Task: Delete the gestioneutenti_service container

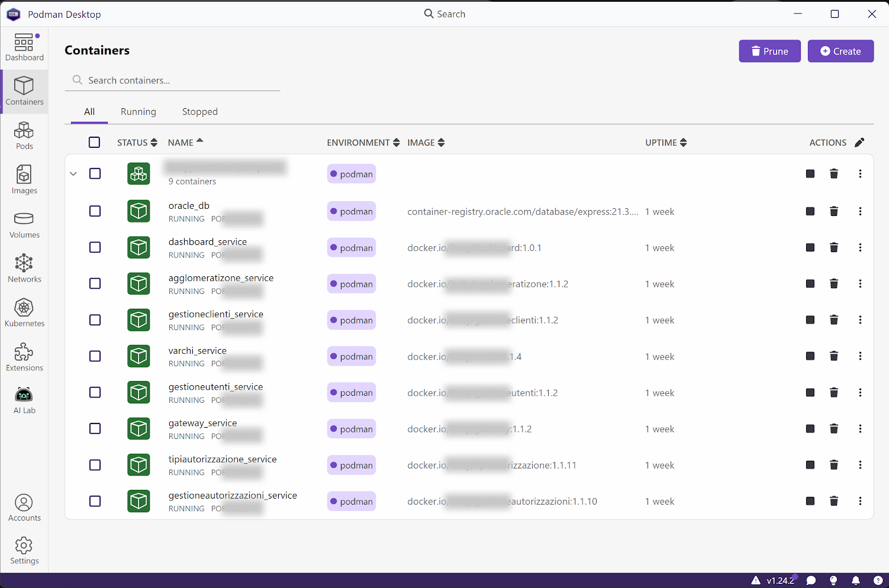Action: pyautogui.click(x=834, y=392)
